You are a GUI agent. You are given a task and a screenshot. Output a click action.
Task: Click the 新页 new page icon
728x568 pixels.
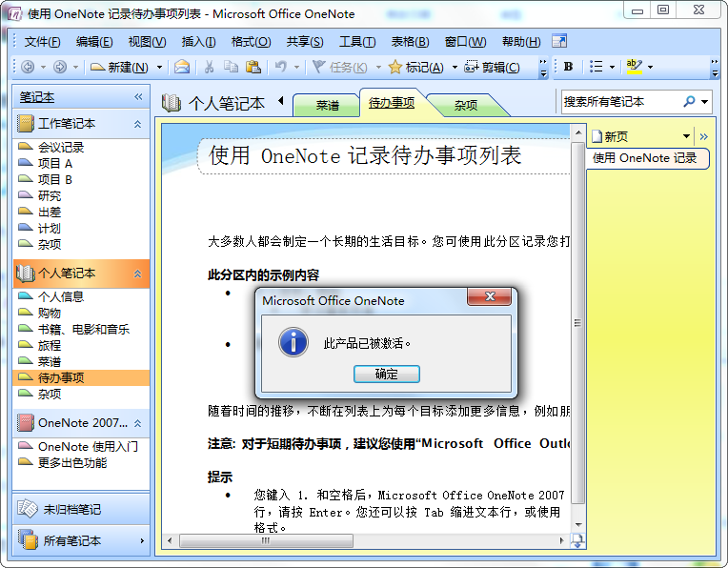[597, 136]
